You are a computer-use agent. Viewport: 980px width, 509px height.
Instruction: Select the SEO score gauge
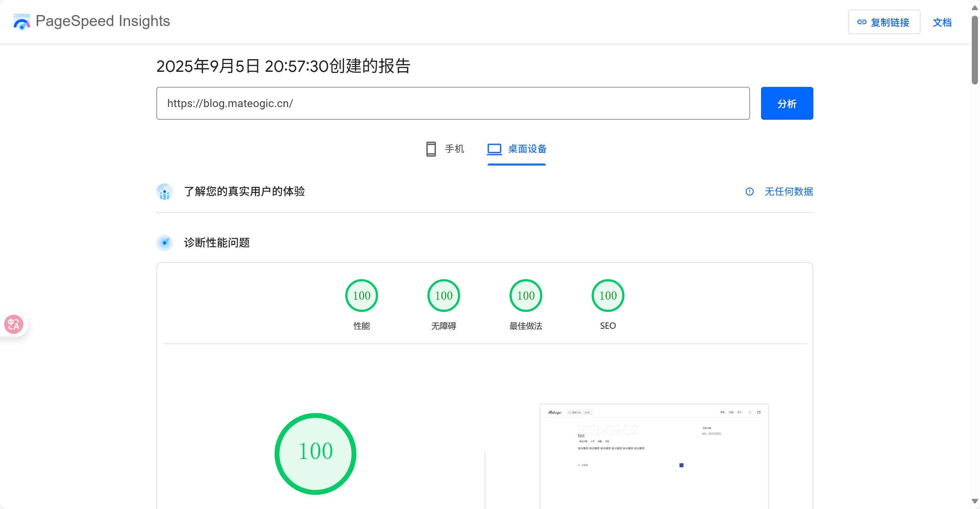(x=608, y=296)
